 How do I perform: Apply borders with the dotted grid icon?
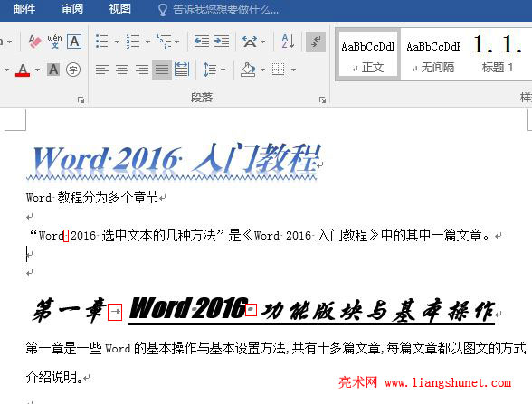(279, 70)
